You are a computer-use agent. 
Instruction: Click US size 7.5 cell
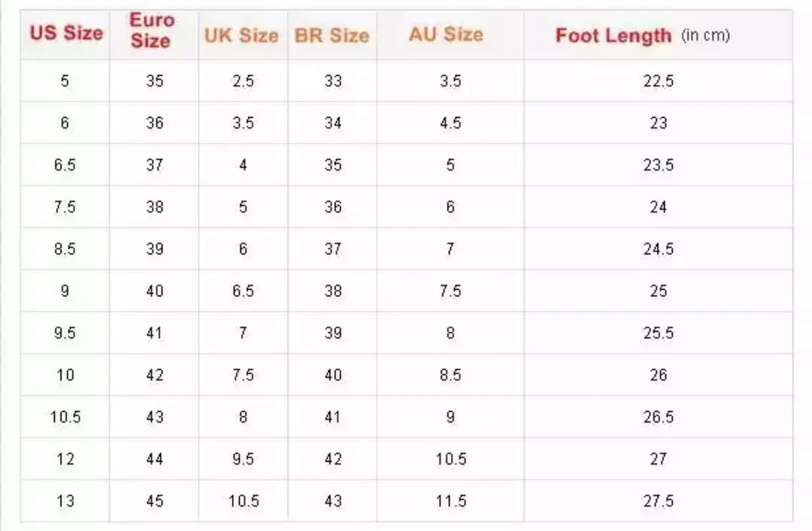point(65,207)
